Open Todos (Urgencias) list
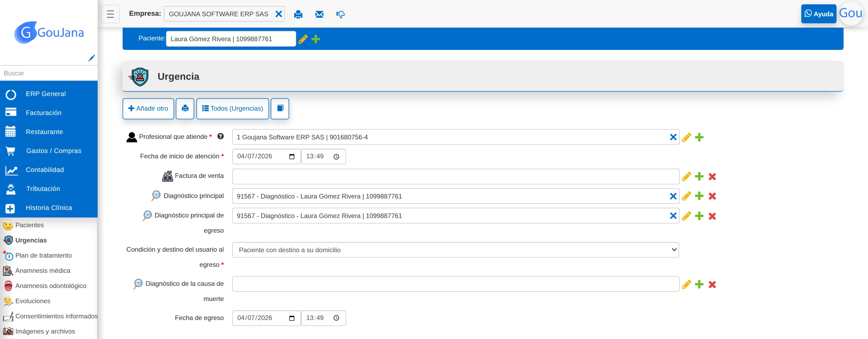This screenshot has height=339, width=868. (x=232, y=108)
